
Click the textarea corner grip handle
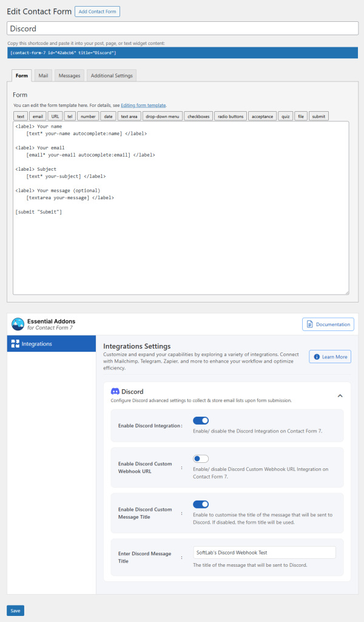(346, 292)
